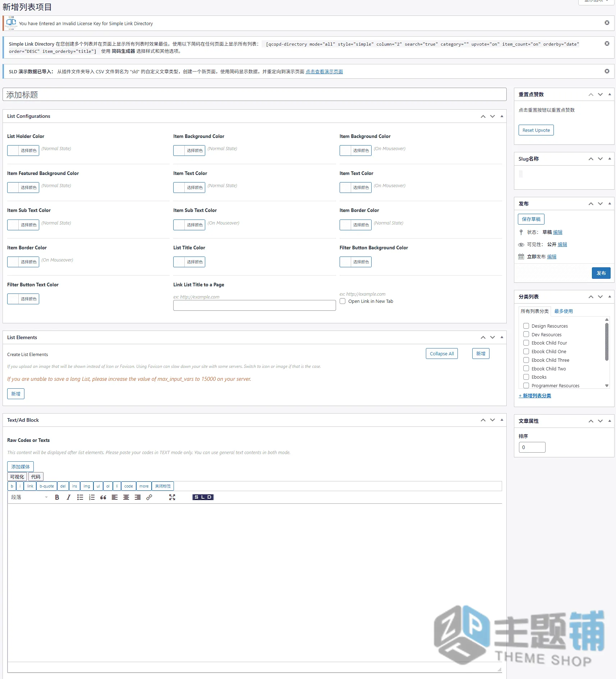The height and width of the screenshot is (679, 616).
Task: Check the Ebook Child Two category
Action: click(526, 368)
